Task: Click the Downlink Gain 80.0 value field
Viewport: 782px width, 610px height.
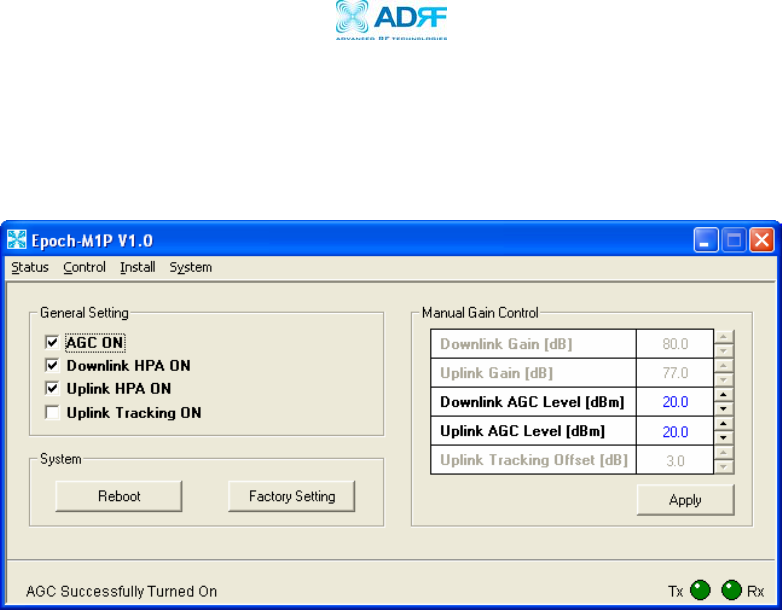Action: [x=675, y=344]
